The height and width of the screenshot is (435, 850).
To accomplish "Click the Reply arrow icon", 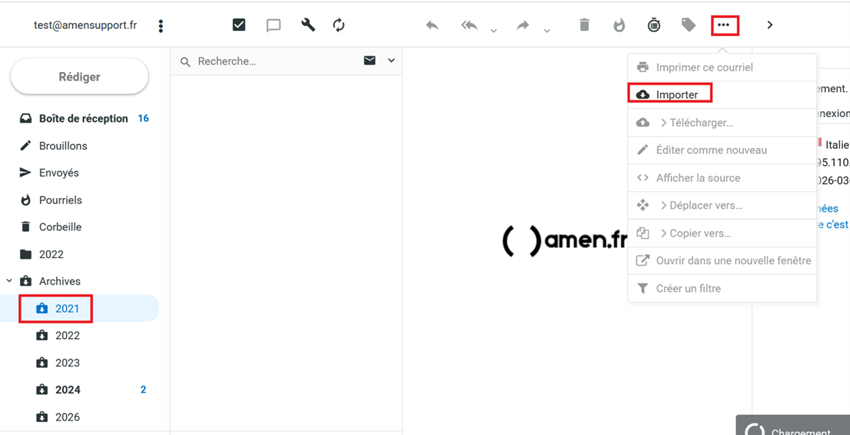I will [x=432, y=25].
